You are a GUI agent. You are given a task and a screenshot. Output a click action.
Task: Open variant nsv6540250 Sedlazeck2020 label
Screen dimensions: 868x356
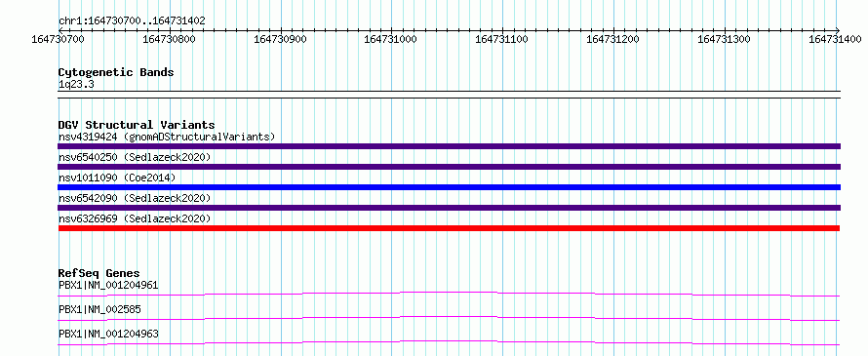pyautogui.click(x=135, y=157)
